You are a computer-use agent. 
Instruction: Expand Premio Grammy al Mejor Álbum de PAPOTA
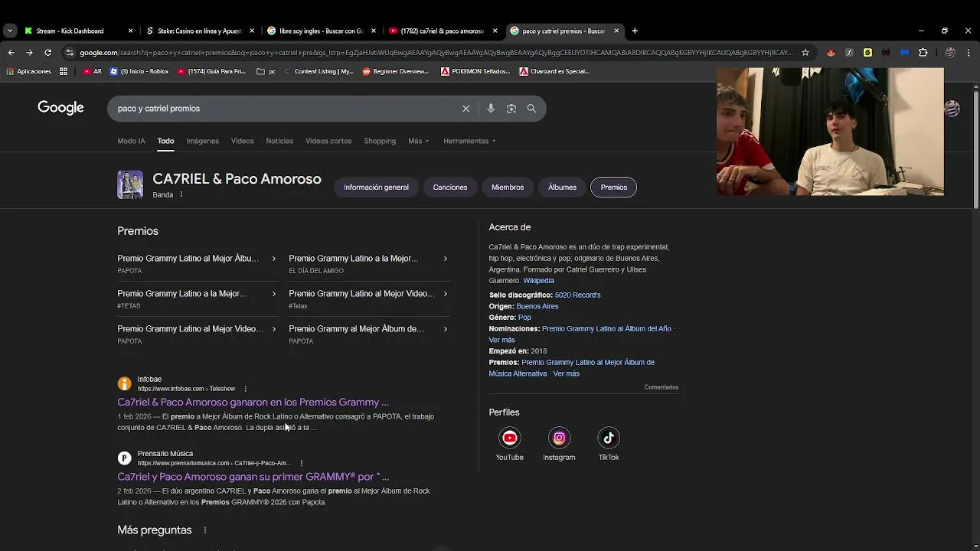(368, 334)
